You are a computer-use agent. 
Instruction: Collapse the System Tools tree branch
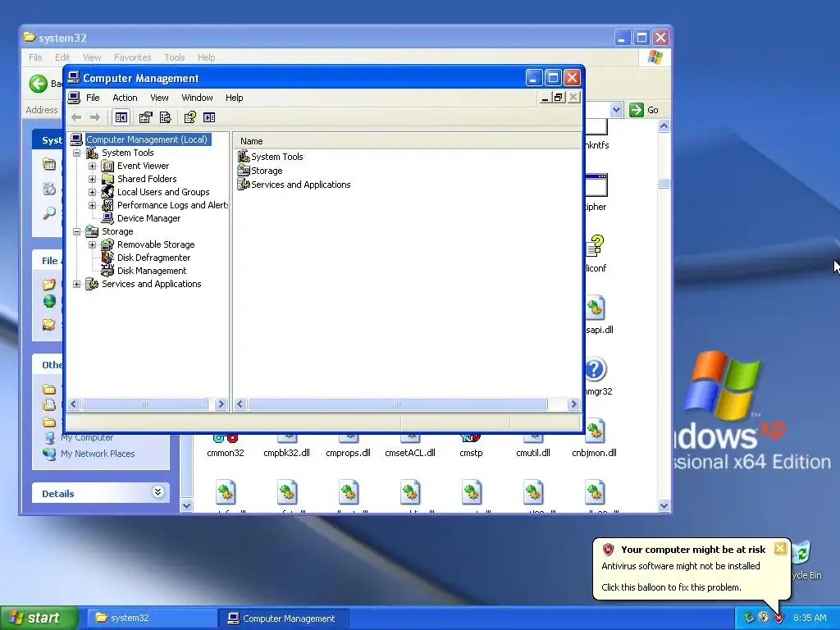(x=76, y=153)
